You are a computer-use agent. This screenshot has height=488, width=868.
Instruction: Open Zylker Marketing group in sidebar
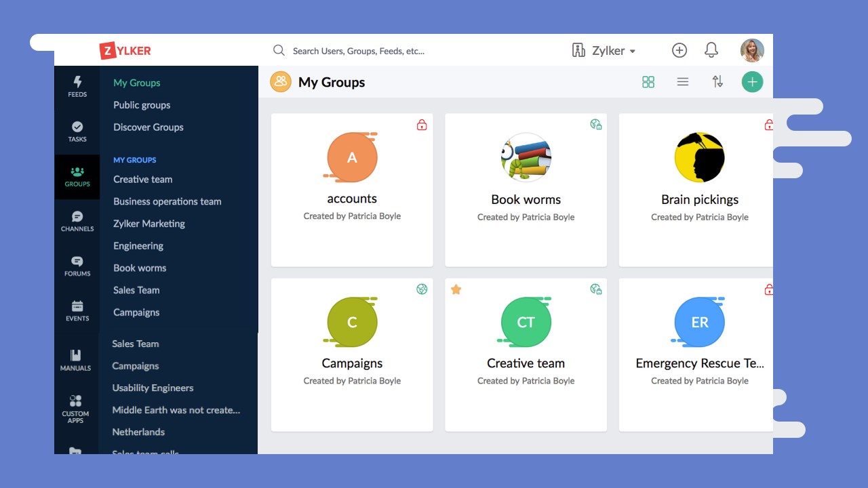click(149, 224)
